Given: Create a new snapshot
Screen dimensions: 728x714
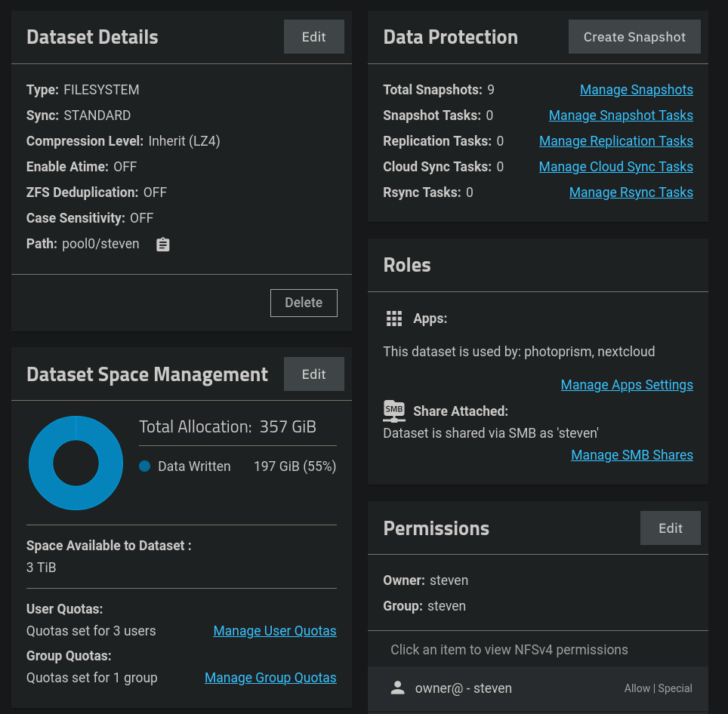Looking at the screenshot, I should click(x=634, y=37).
